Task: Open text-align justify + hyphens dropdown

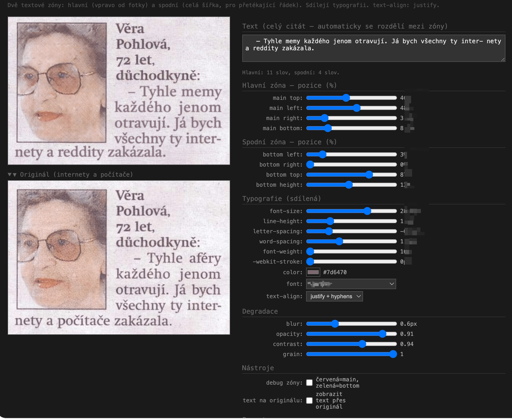Action: [334, 296]
